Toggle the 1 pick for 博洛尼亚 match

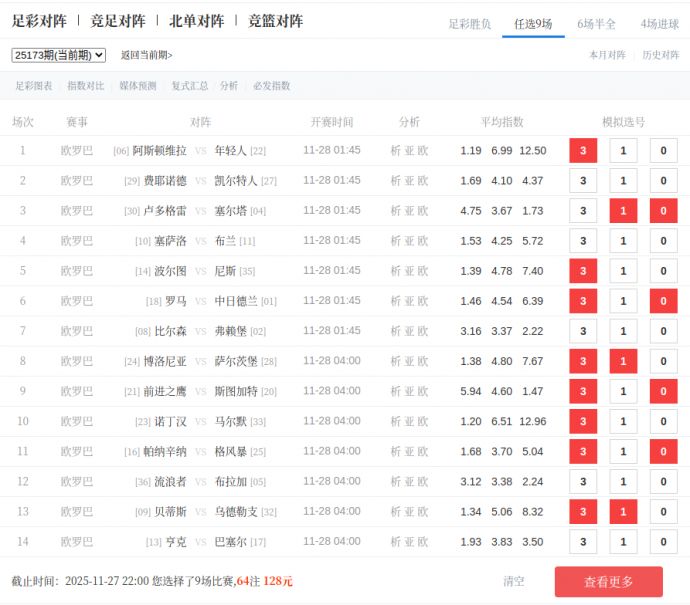[623, 361]
